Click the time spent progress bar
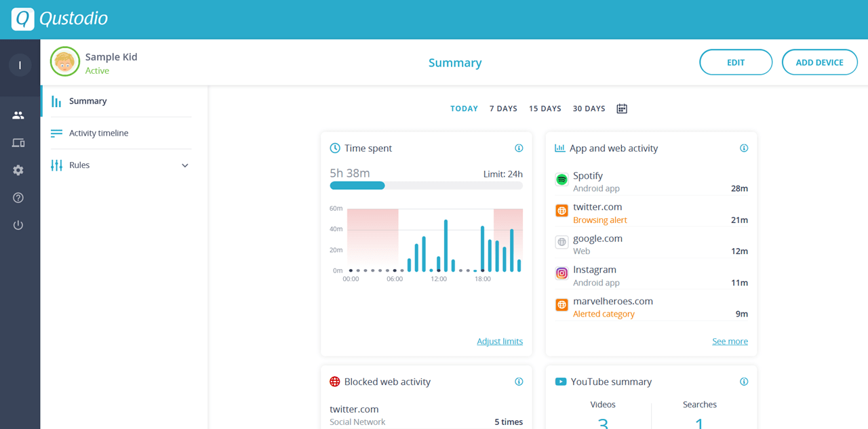Image resolution: width=868 pixels, height=429 pixels. (426, 186)
